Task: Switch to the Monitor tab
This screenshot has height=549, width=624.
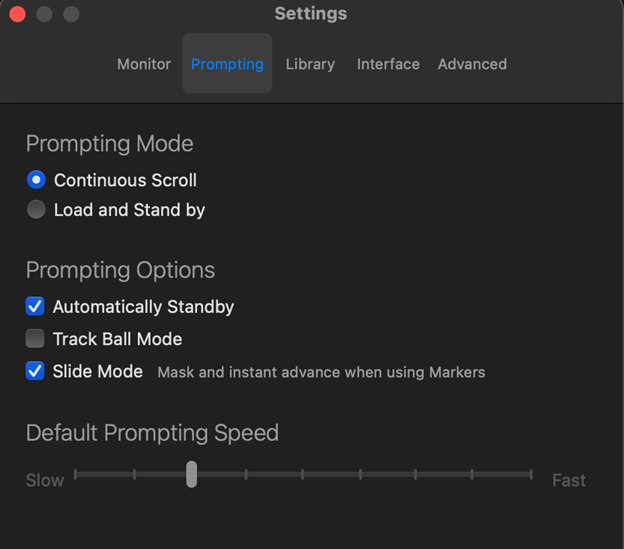Action: 144,64
